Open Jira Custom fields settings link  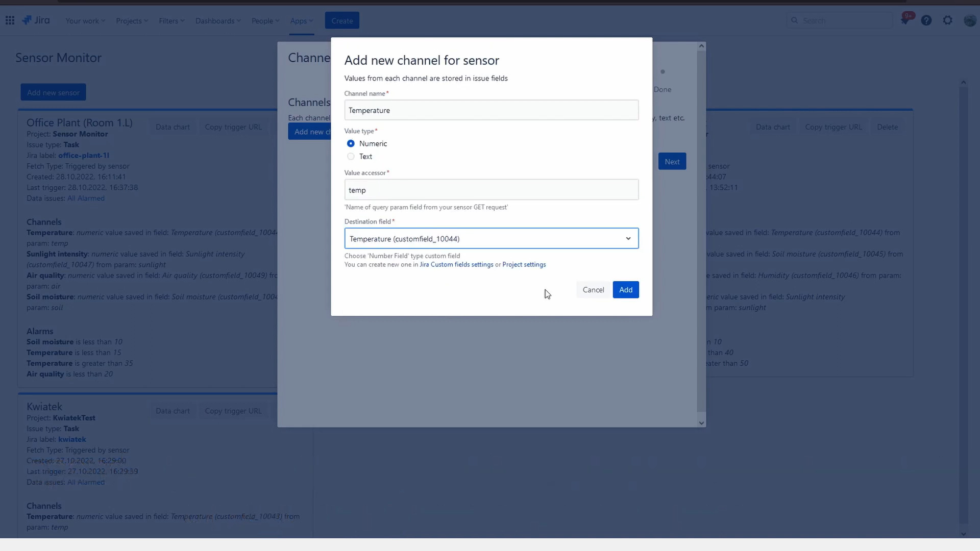tap(456, 265)
